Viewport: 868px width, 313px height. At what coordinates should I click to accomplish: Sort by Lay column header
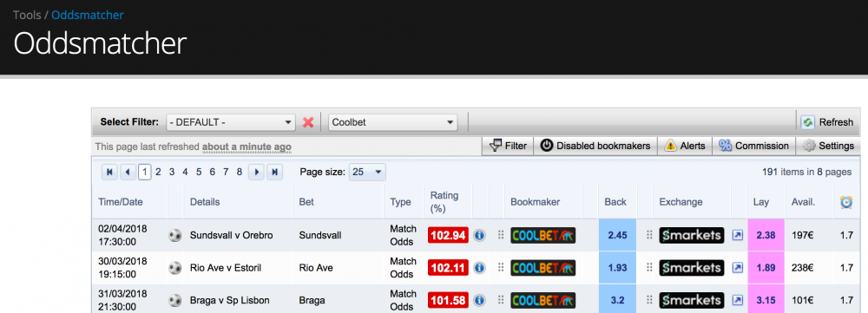click(761, 202)
